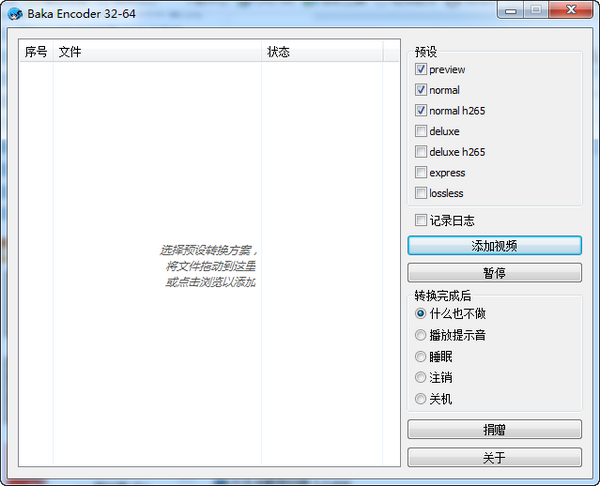Tick the lossless preset checkbox
The width and height of the screenshot is (600, 486).
point(421,193)
